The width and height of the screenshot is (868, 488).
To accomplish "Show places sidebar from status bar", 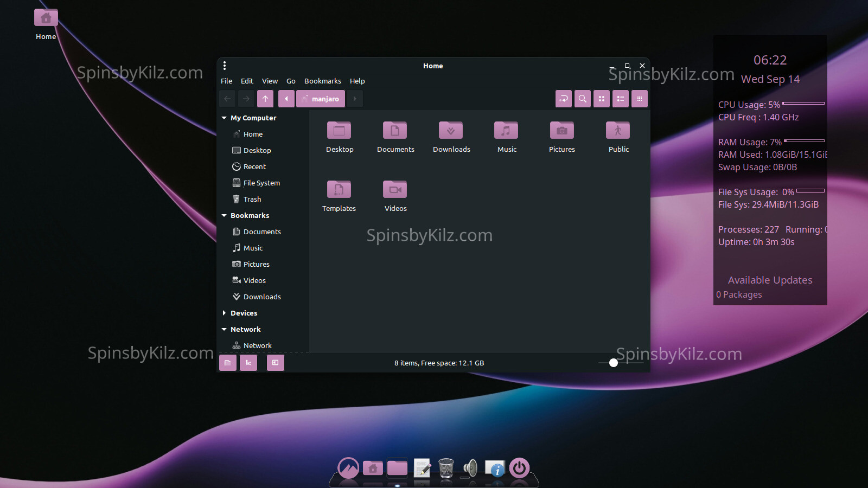I will (x=228, y=363).
